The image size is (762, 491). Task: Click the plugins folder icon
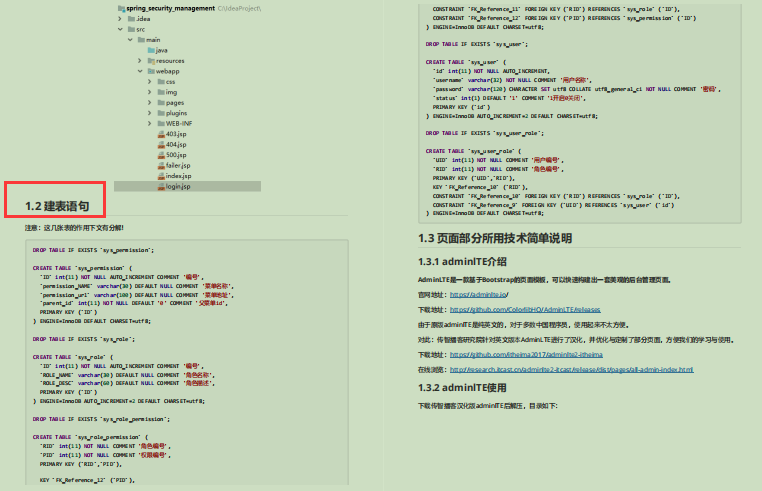point(161,113)
